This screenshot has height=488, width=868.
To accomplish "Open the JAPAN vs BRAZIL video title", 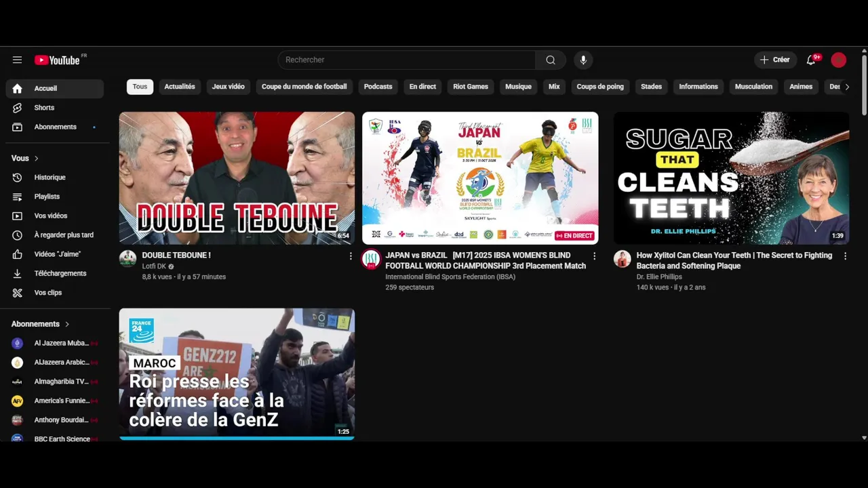I will tap(486, 261).
